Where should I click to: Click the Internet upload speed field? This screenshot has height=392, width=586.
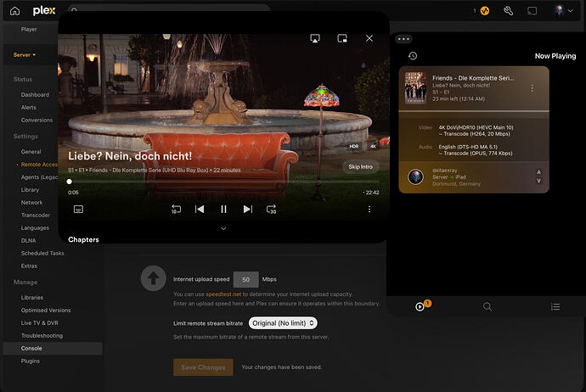click(246, 280)
